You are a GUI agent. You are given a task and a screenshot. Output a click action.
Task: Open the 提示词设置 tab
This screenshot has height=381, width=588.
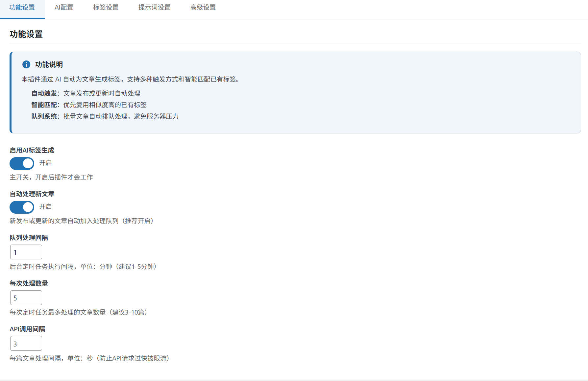coord(154,8)
